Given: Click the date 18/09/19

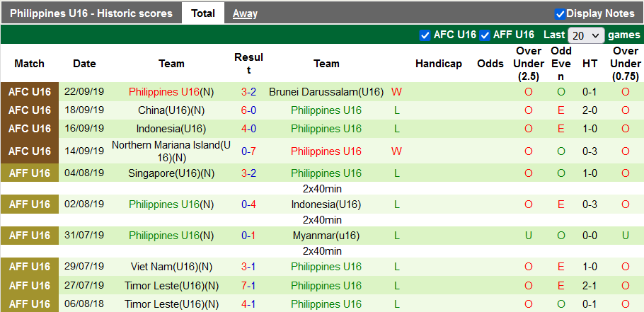Looking at the screenshot, I should click(x=84, y=110).
